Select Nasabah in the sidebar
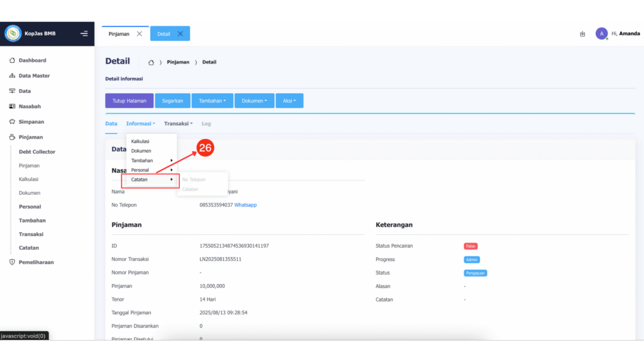This screenshot has height=362, width=644. [30, 106]
